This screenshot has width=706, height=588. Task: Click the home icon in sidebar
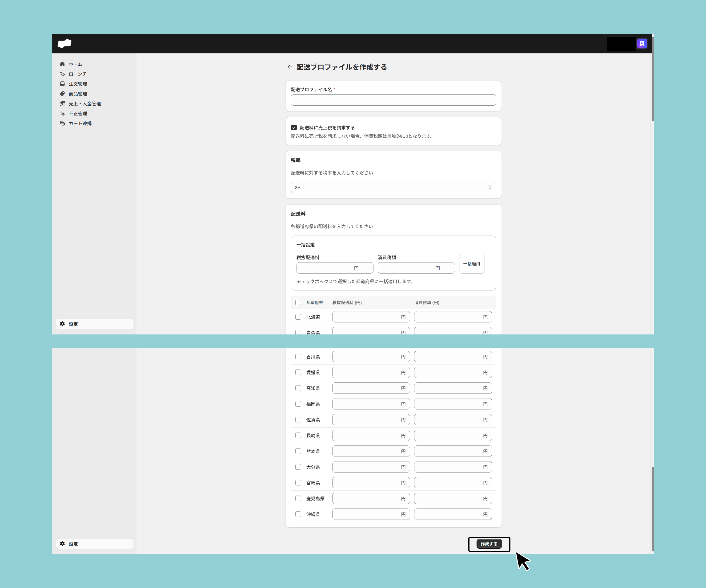(62, 64)
